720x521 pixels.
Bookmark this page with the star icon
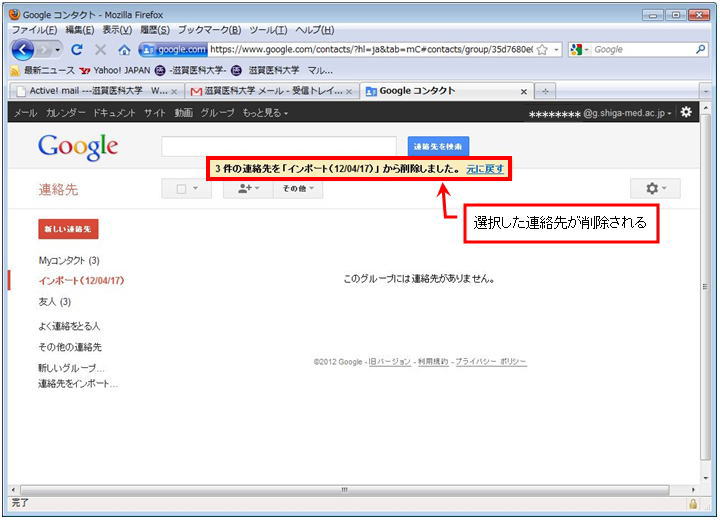542,50
